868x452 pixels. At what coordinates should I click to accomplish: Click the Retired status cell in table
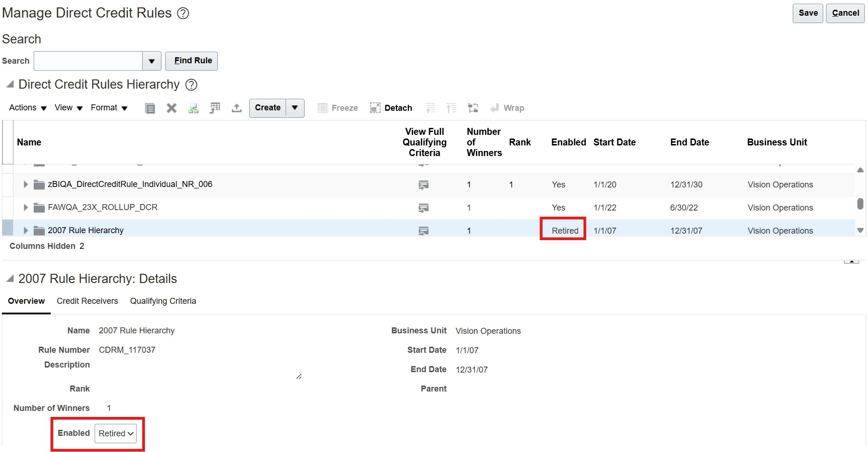pyautogui.click(x=565, y=231)
